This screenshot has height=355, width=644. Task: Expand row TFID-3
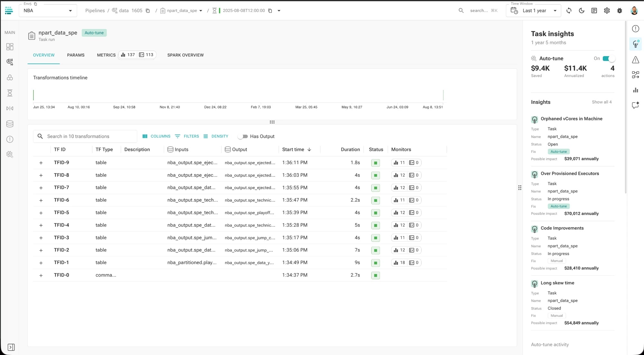(41, 238)
